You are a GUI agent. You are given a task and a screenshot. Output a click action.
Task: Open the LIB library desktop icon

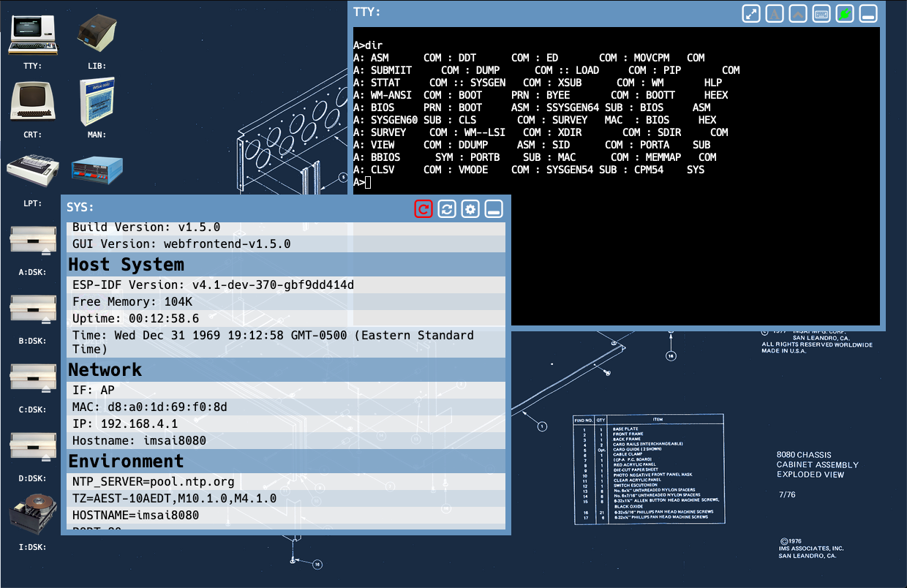tap(97, 36)
